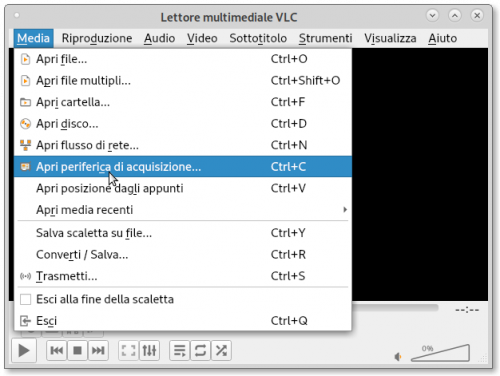Click the network icon beside Apri flusso di rete
The image size is (500, 376).
click(x=25, y=145)
